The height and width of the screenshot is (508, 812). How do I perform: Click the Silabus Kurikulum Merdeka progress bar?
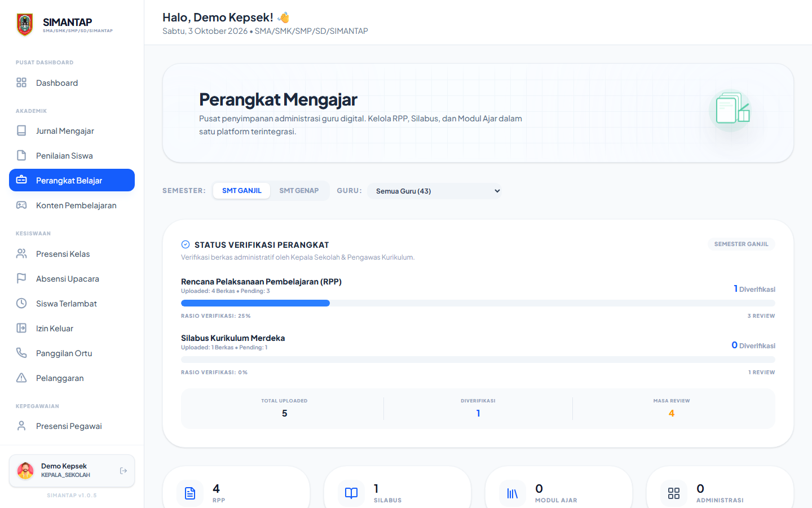478,360
